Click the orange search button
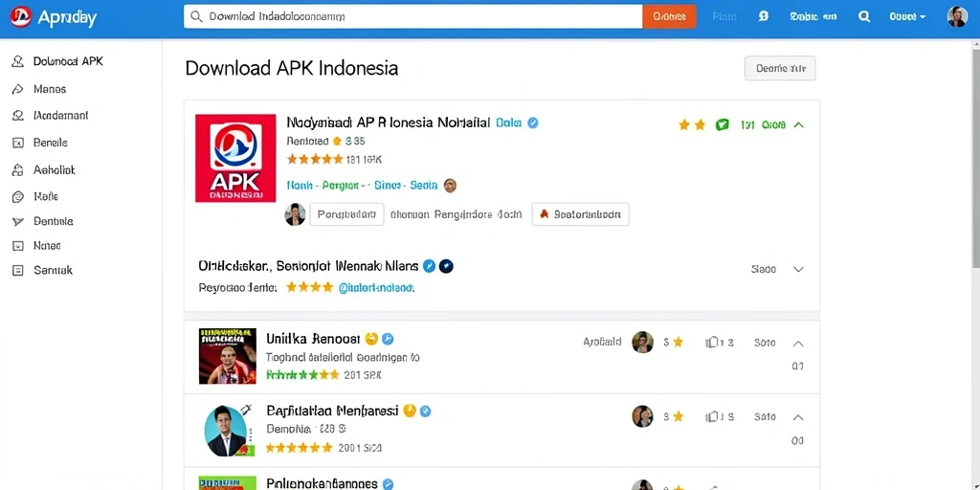This screenshot has height=490, width=980. [x=669, y=17]
